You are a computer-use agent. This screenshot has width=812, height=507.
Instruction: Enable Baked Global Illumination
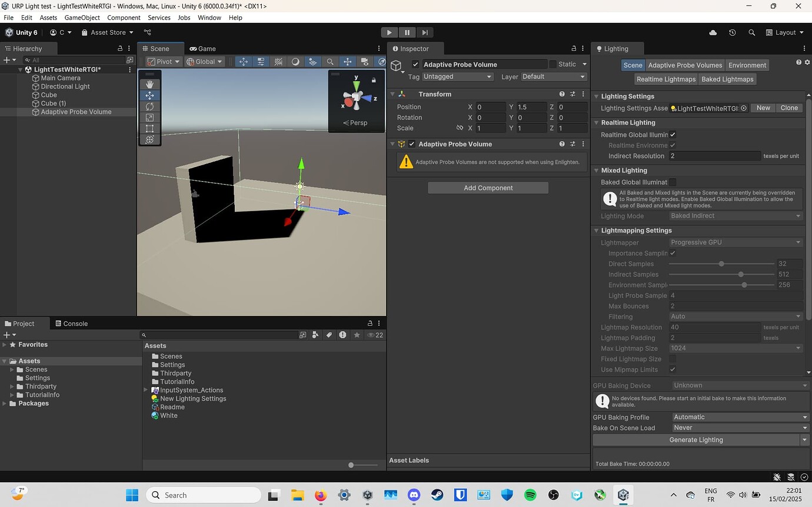tap(673, 182)
